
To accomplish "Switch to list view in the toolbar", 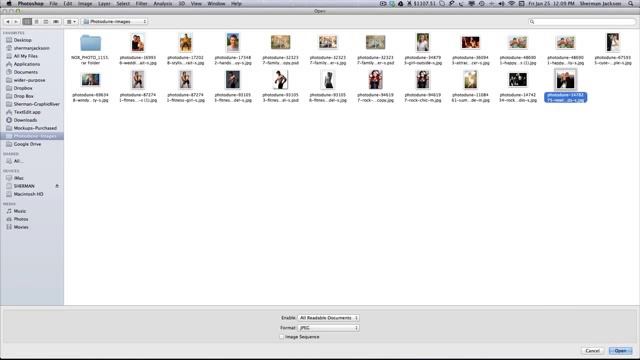I will click(37, 22).
